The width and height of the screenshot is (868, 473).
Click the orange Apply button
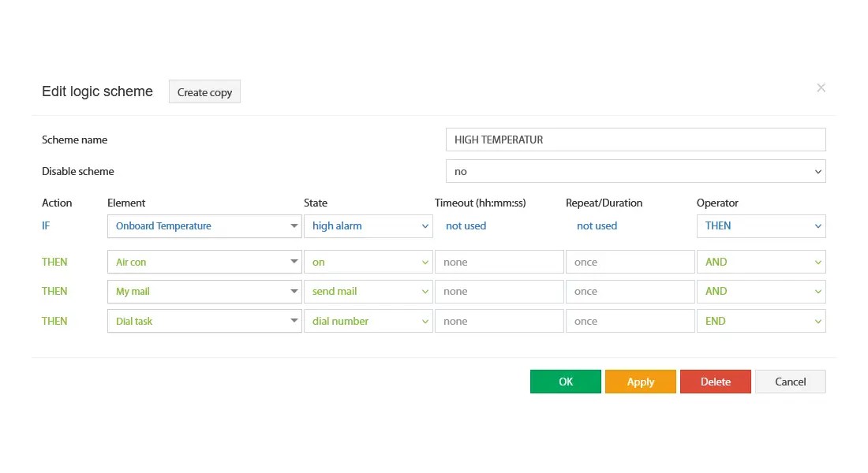(x=641, y=382)
